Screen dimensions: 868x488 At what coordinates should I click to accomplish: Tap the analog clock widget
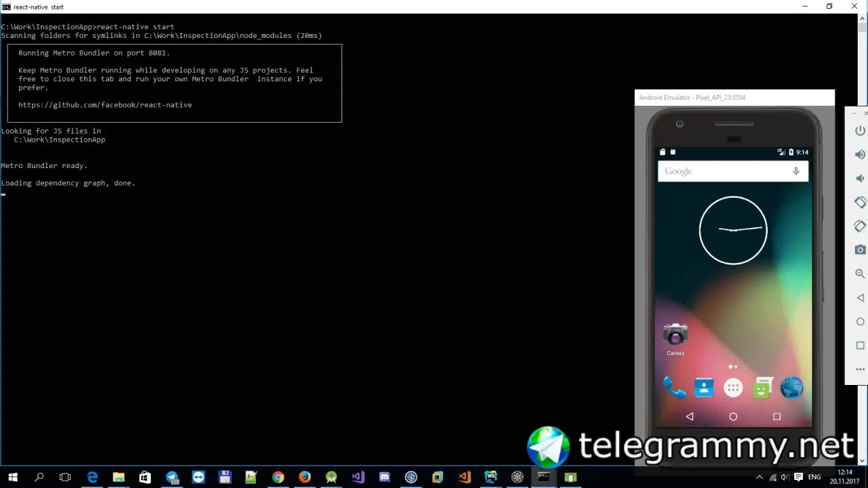tap(733, 230)
